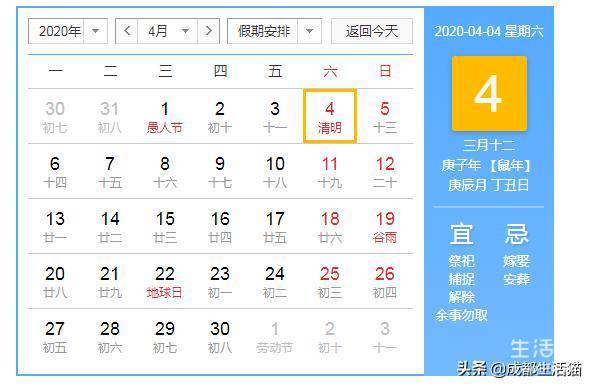This screenshot has width=593, height=388.
Task: Select April 14 廿二
Action: tap(110, 226)
